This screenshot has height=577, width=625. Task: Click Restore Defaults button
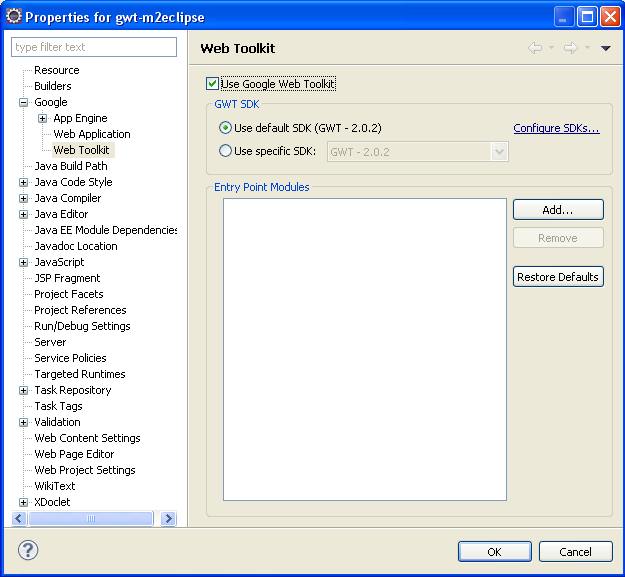(558, 277)
